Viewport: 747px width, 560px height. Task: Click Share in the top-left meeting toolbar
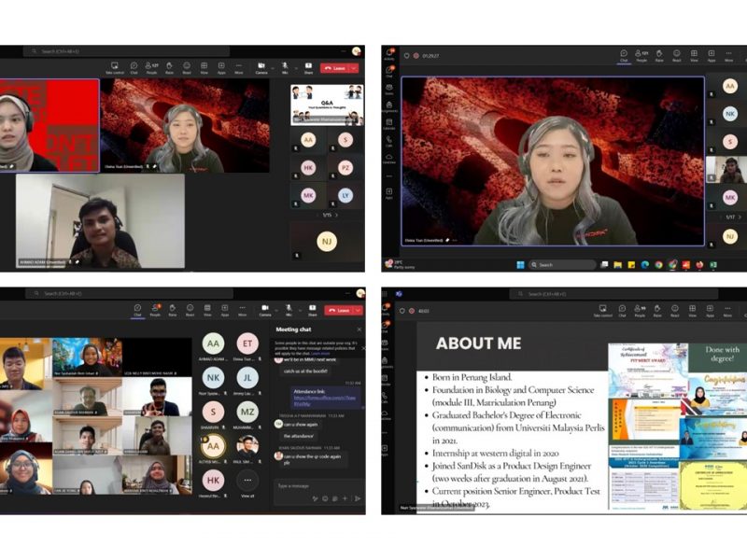309,67
